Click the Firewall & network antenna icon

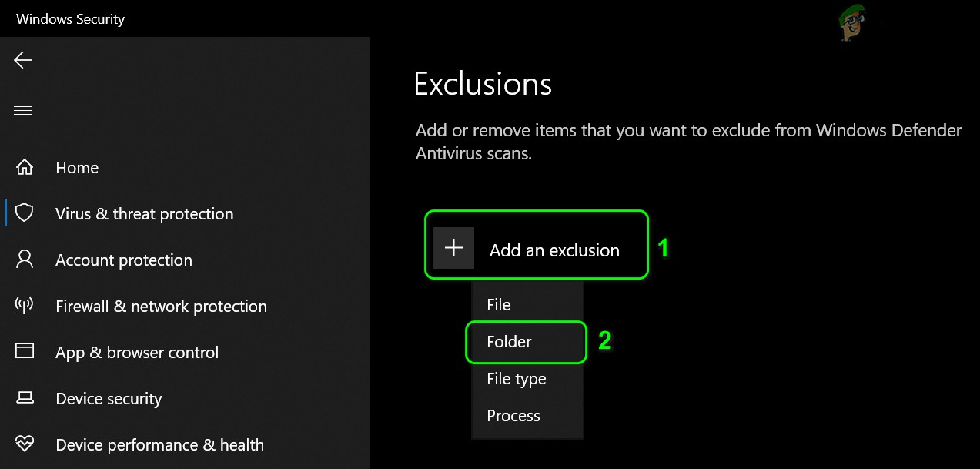tap(25, 306)
